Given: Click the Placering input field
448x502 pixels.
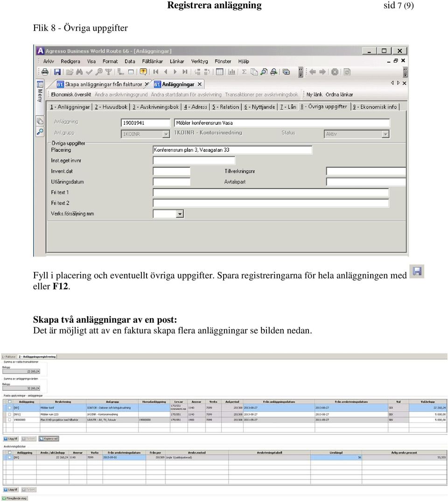Looking at the screenshot, I should pyautogui.click(x=232, y=150).
